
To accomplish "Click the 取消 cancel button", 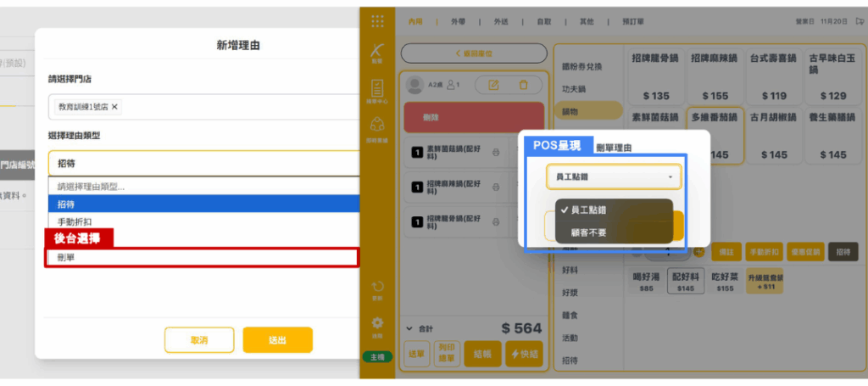I will point(199,339).
